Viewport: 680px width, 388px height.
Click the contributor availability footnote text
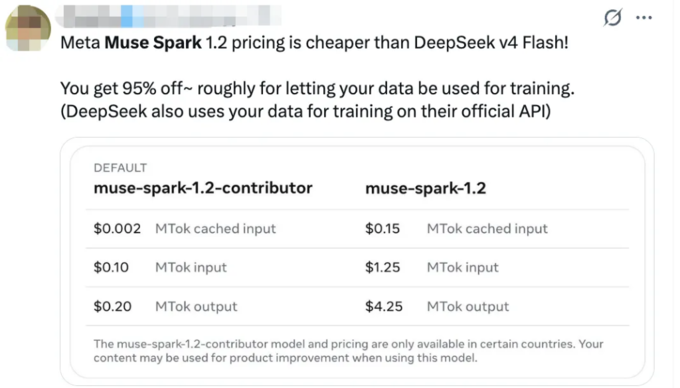coord(348,351)
